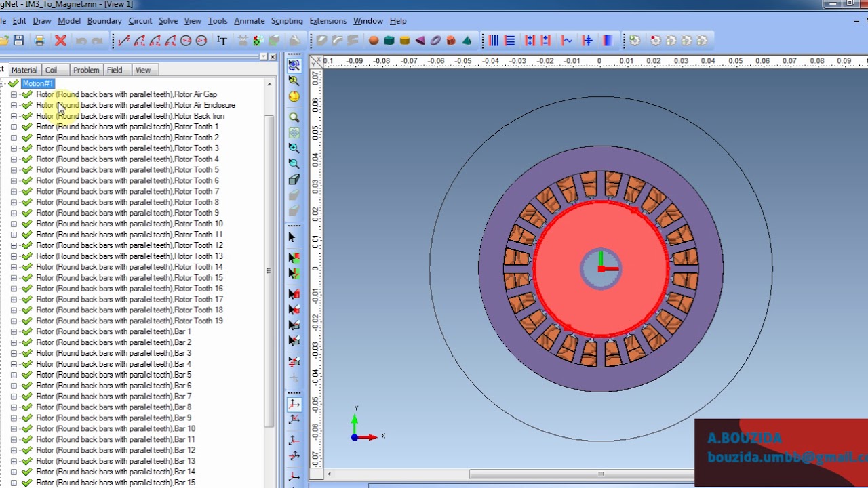The height and width of the screenshot is (488, 868).
Task: Click the vertical blue lines toolbar icon
Action: coord(494,41)
